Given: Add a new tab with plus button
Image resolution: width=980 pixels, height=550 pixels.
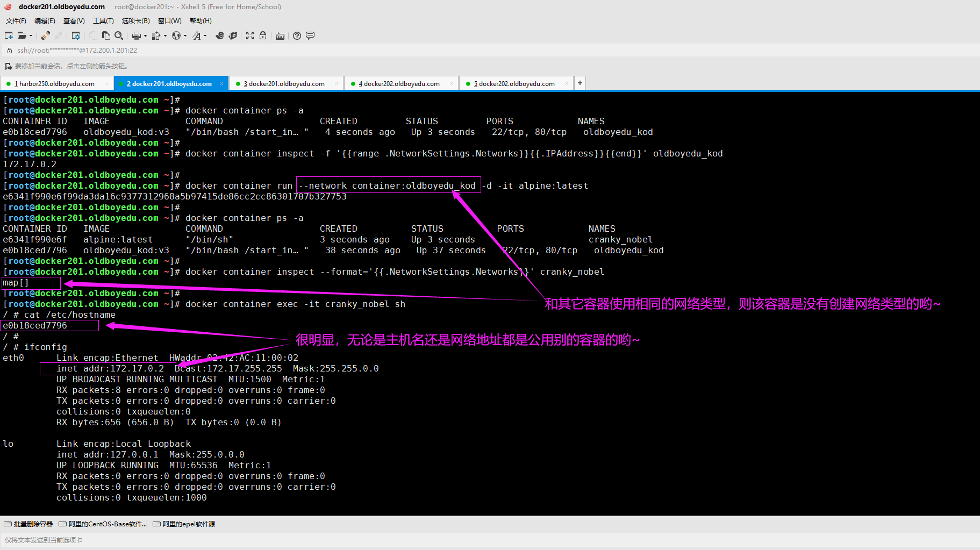Looking at the screenshot, I should 580,83.
